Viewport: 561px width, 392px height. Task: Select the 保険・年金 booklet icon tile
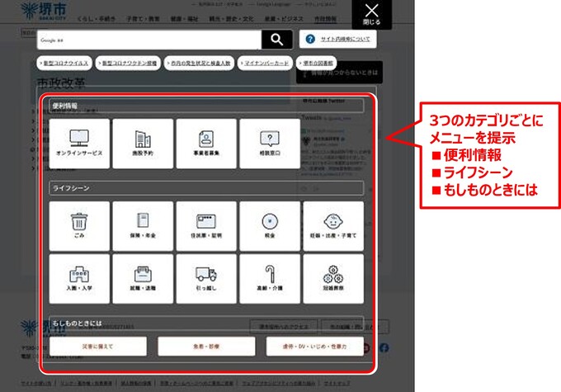[143, 225]
